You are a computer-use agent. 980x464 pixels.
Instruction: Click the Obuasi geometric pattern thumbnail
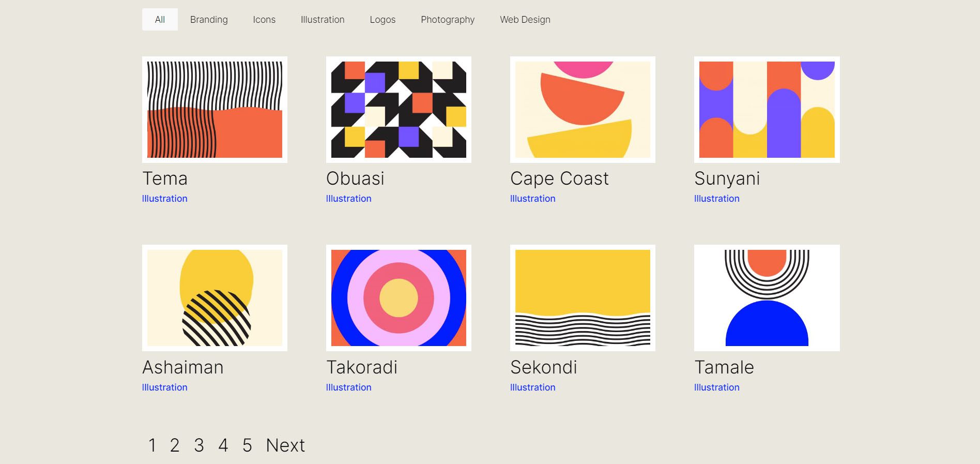point(399,110)
